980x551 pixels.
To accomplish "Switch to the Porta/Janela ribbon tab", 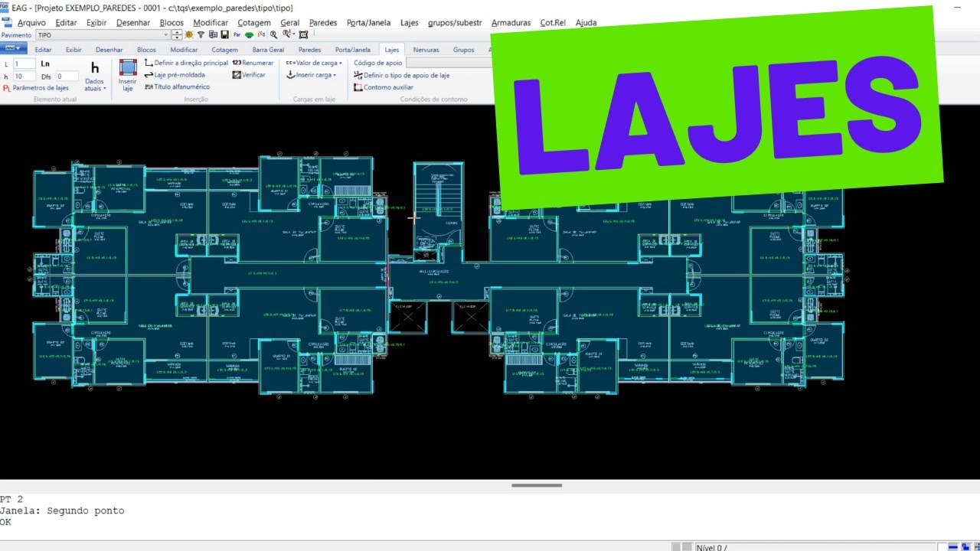I will (352, 50).
